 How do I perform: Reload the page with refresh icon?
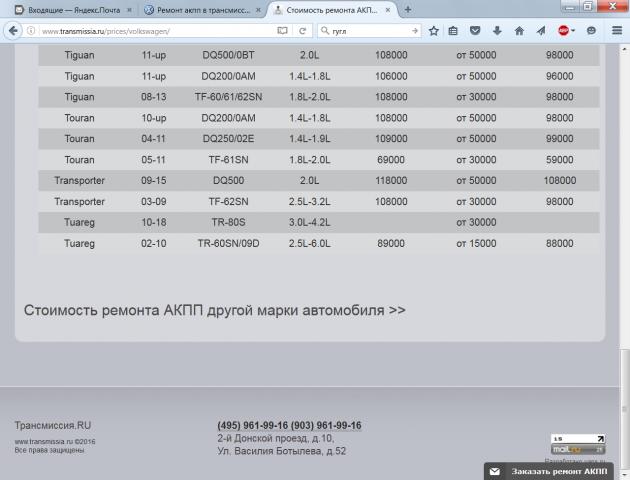click(x=303, y=31)
